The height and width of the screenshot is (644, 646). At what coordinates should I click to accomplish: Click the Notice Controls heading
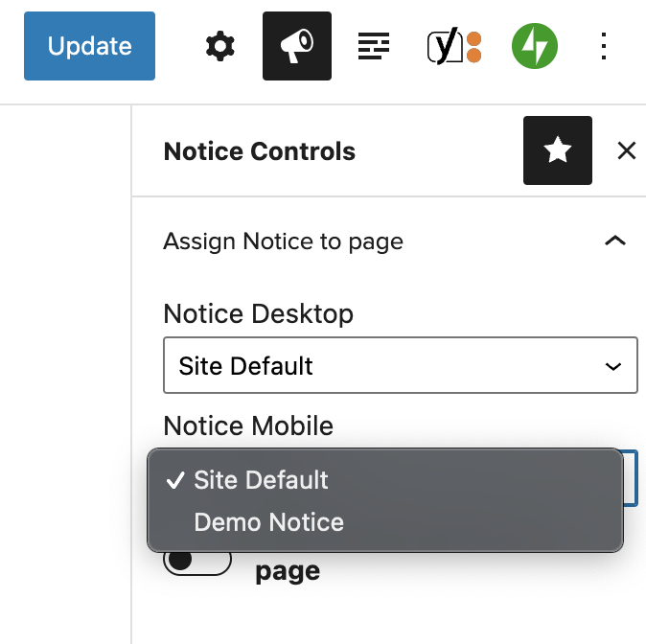(260, 151)
